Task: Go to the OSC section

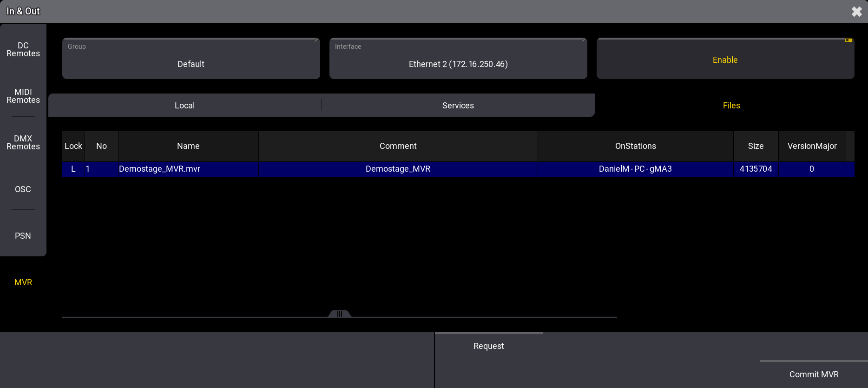Action: point(23,189)
